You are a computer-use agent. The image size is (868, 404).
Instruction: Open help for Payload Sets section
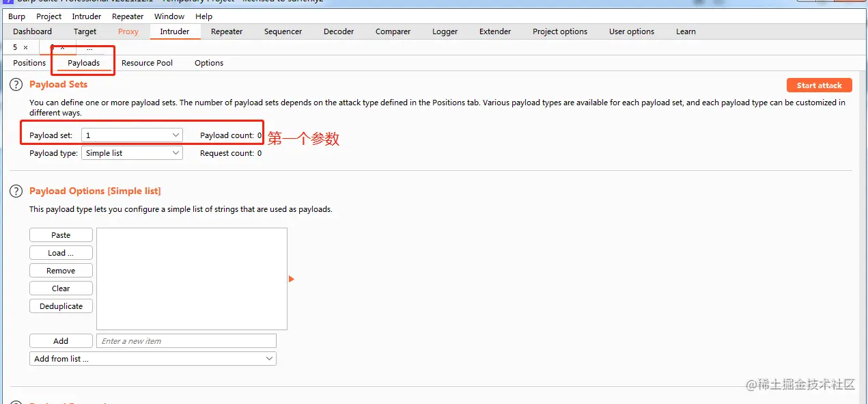(x=16, y=85)
